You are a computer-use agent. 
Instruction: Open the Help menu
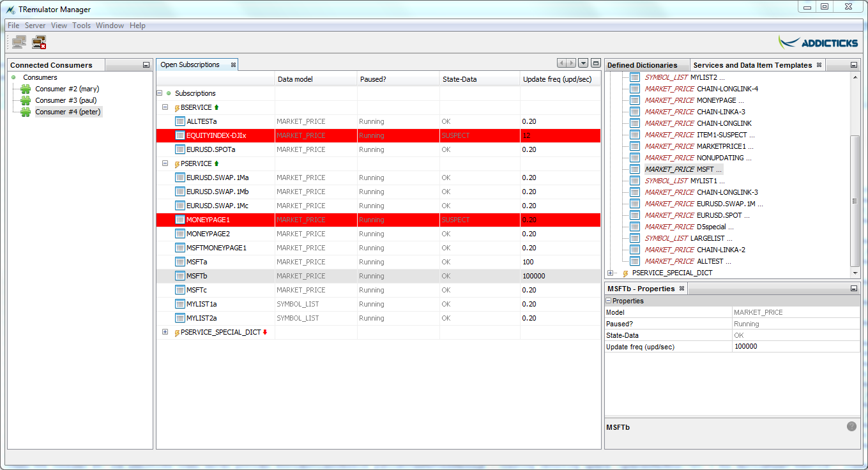pos(137,26)
